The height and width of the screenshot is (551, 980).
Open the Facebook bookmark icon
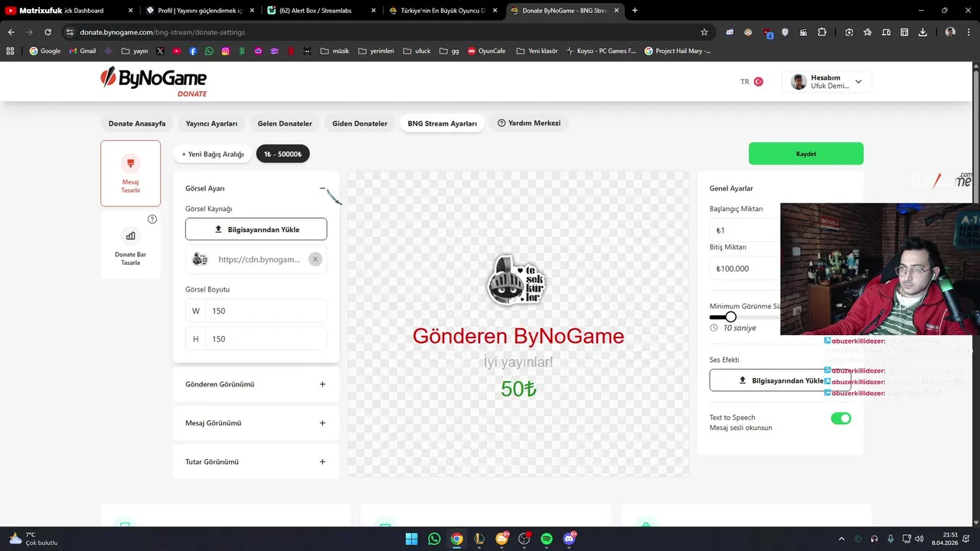(193, 51)
